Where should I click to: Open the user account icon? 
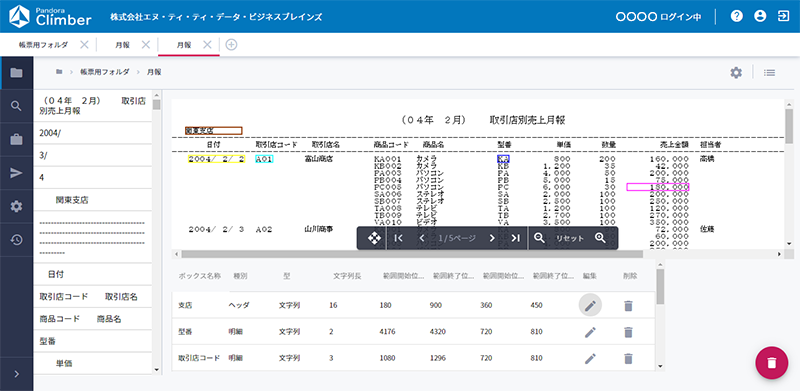click(760, 16)
